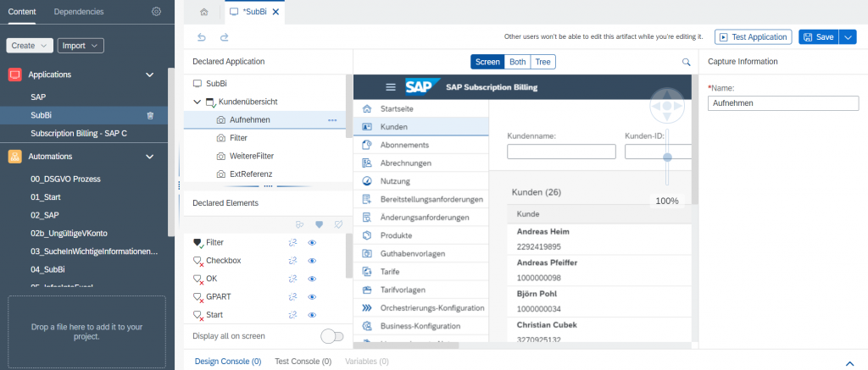868x370 pixels.
Task: Click the first declared-elements filter icon
Action: (x=299, y=224)
